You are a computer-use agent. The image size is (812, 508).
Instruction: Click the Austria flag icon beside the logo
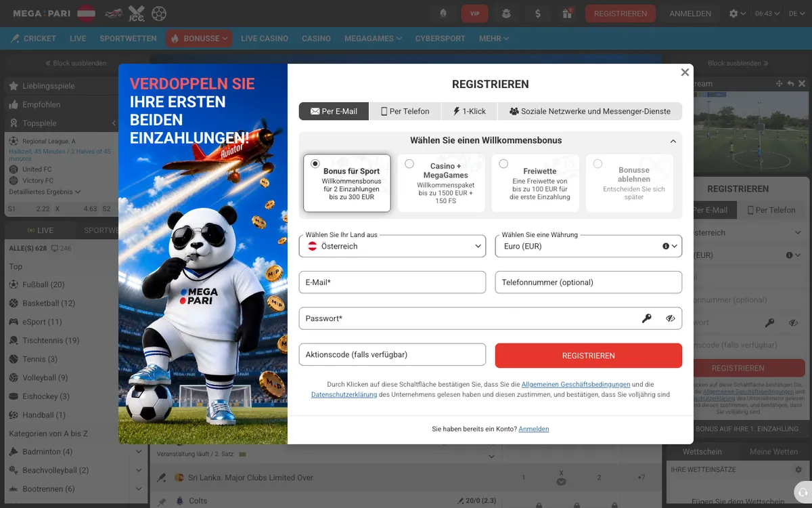pyautogui.click(x=86, y=13)
